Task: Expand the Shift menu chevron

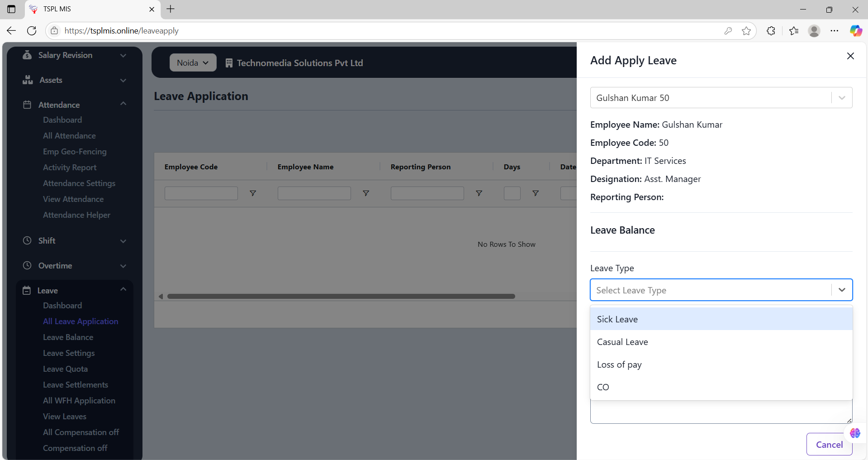Action: 123,241
